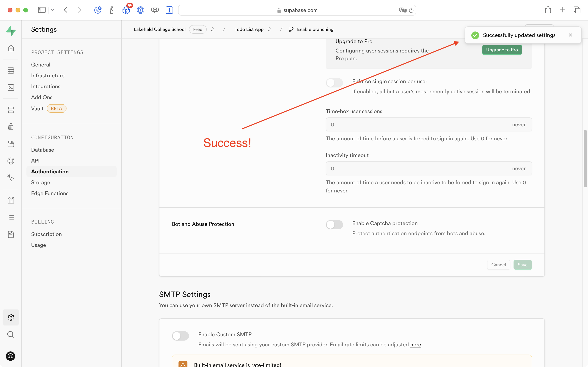588x367 pixels.
Task: Open the user account avatar icon
Action: (10, 356)
